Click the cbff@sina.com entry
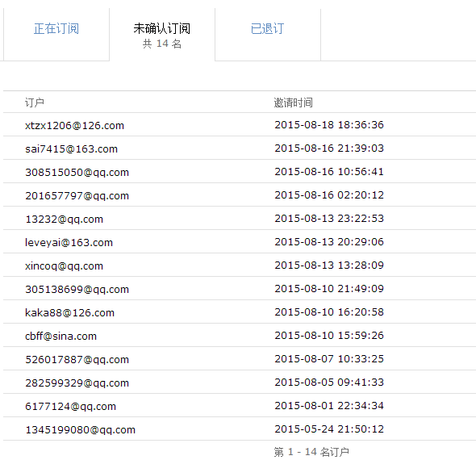 [61, 336]
